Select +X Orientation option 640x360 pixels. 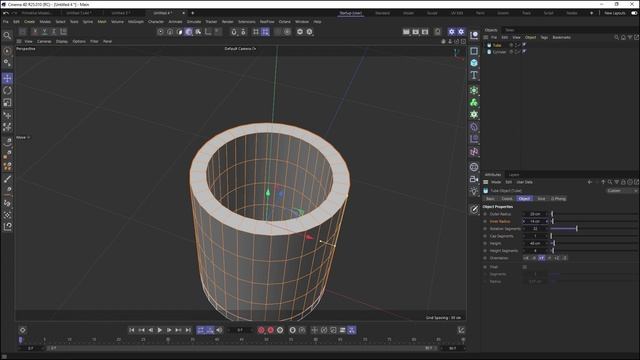point(526,258)
